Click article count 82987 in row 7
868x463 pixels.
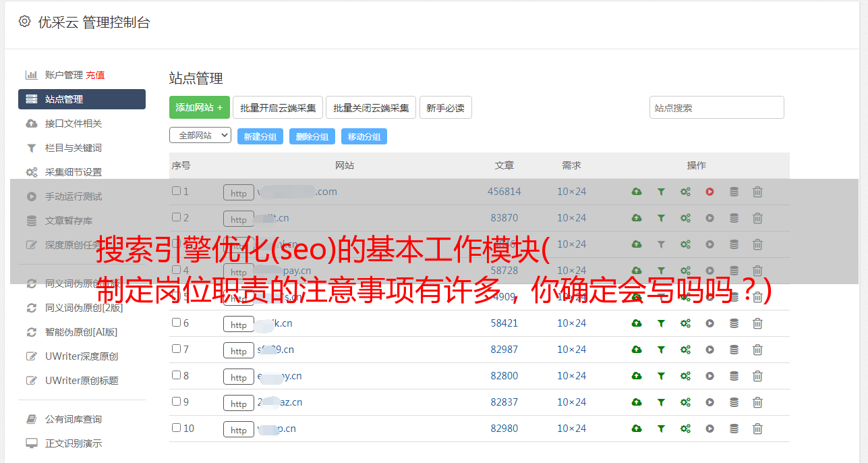[504, 350]
